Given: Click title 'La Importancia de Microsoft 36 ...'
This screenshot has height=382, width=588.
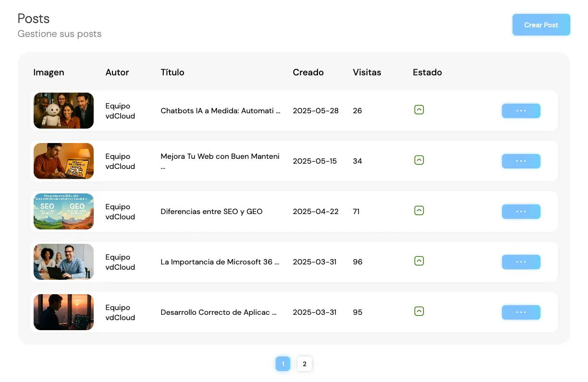Looking at the screenshot, I should coord(220,262).
